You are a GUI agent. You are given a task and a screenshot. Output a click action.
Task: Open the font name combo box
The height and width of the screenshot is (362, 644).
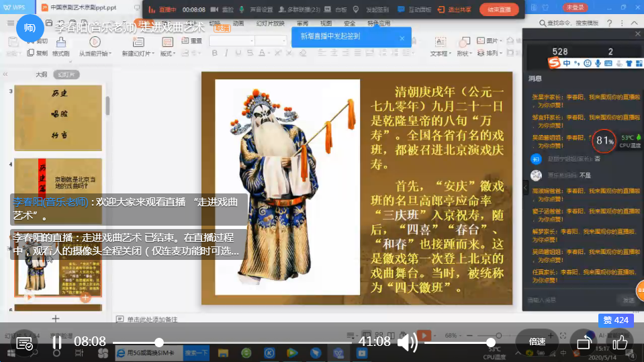232,41
